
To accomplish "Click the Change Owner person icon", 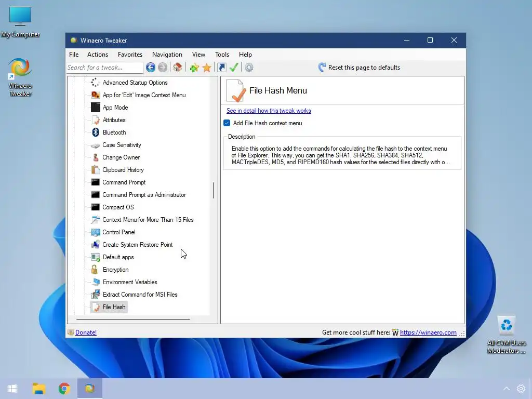I will 96,157.
